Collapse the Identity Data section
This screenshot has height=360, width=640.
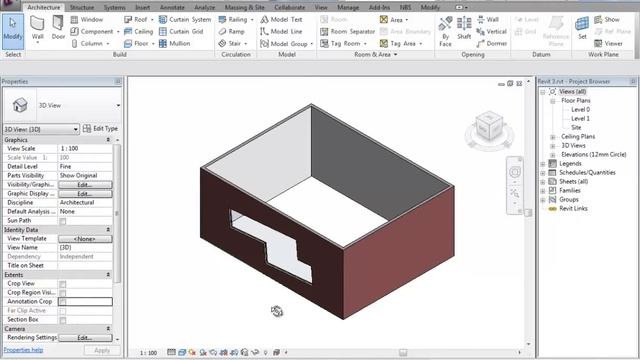(x=108, y=230)
